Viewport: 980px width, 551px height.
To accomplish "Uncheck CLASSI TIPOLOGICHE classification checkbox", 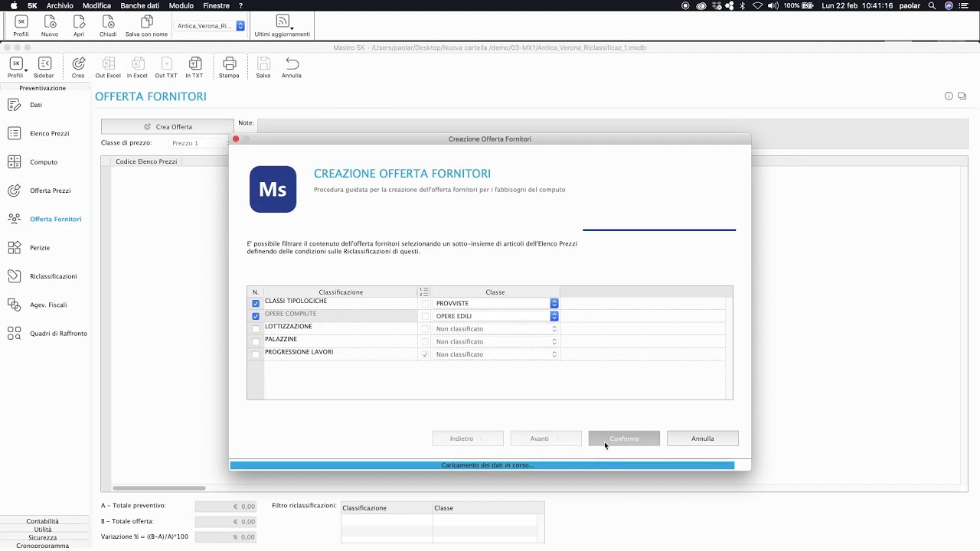I will (x=256, y=303).
